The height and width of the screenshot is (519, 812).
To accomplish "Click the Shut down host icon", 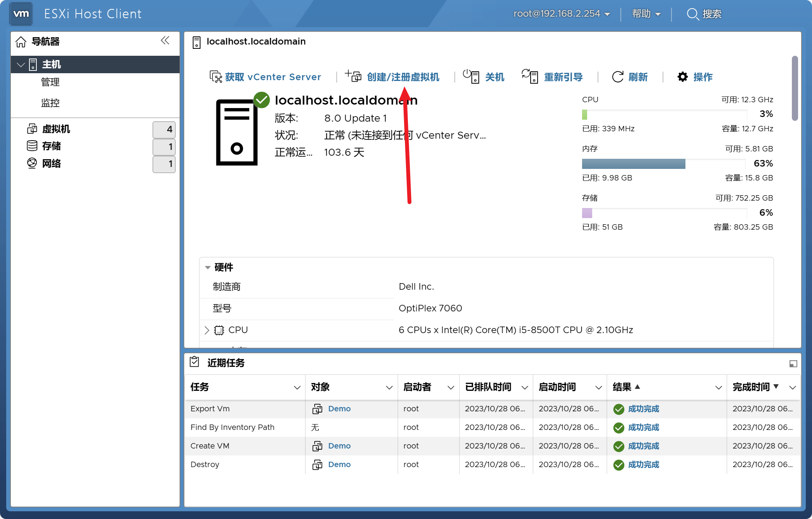I will [x=471, y=76].
